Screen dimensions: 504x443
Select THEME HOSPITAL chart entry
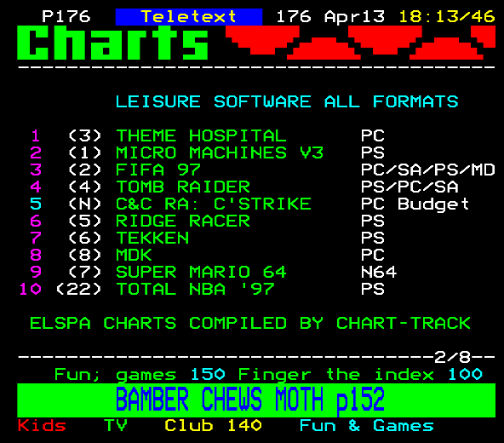coord(201,135)
